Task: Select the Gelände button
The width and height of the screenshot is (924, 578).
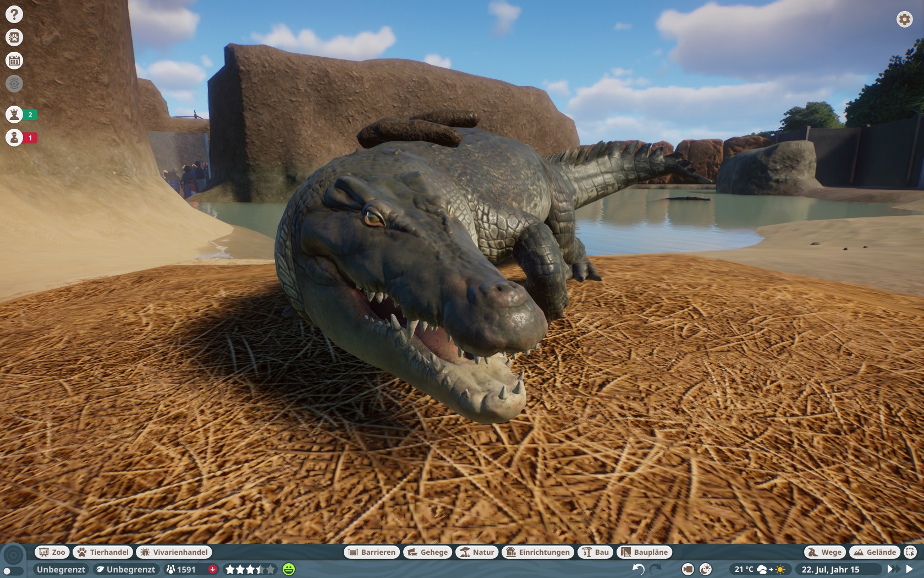Action: point(875,552)
